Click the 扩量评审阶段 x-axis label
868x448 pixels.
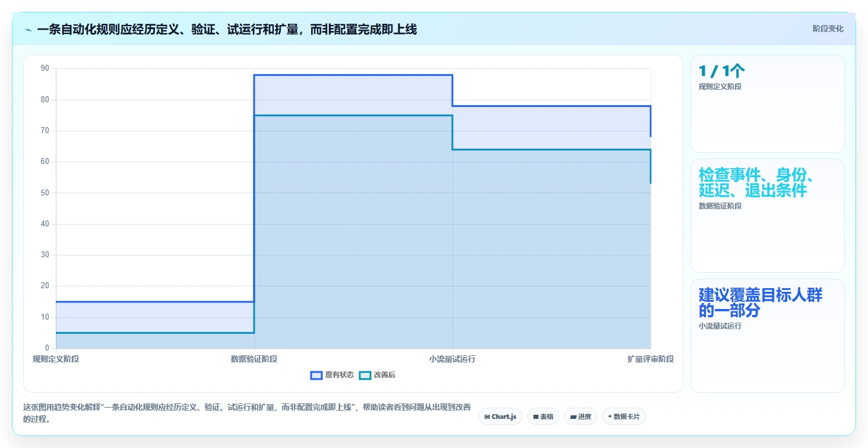coord(651,359)
